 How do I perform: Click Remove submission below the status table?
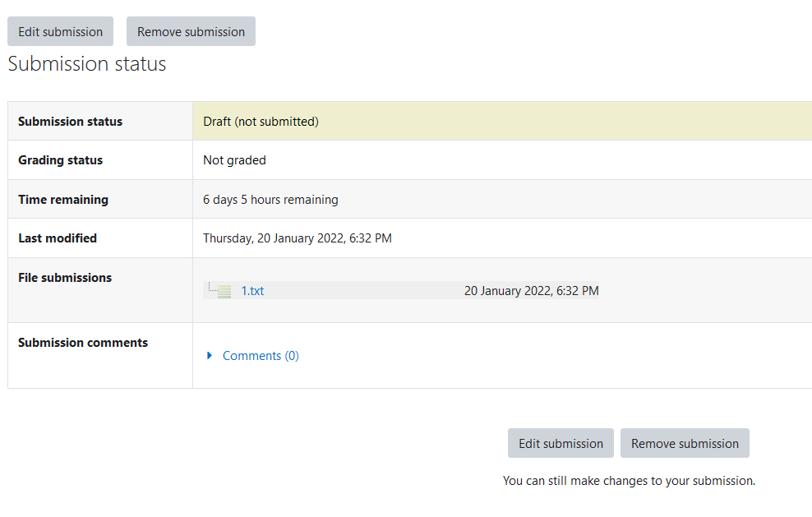click(x=685, y=444)
